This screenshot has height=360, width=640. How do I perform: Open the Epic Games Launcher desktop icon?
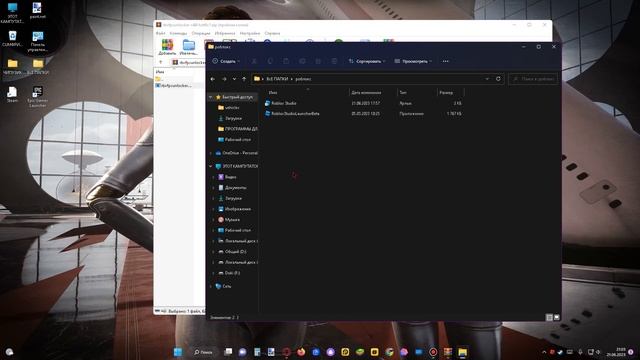click(38, 97)
